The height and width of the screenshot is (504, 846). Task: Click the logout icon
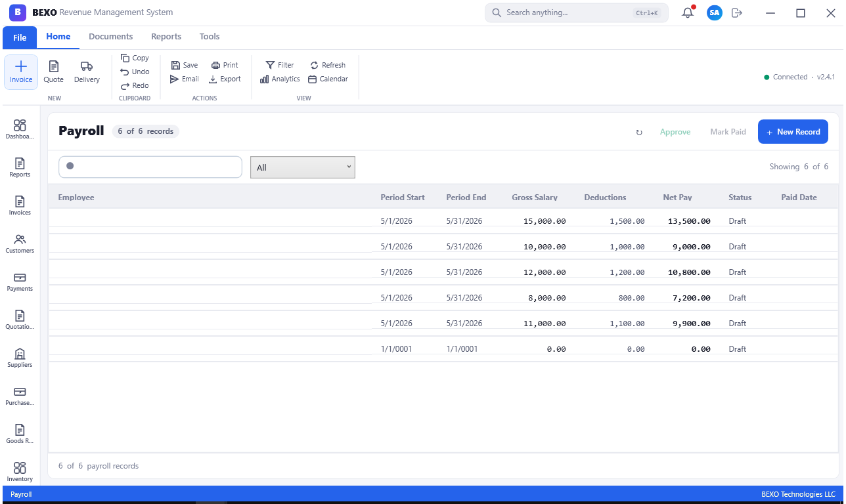point(737,12)
